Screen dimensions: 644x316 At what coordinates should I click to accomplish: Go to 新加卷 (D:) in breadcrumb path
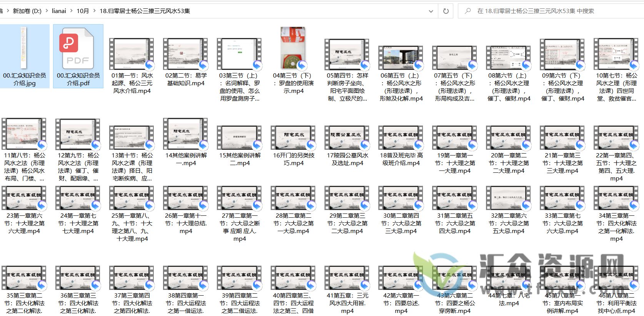pyautogui.click(x=27, y=11)
